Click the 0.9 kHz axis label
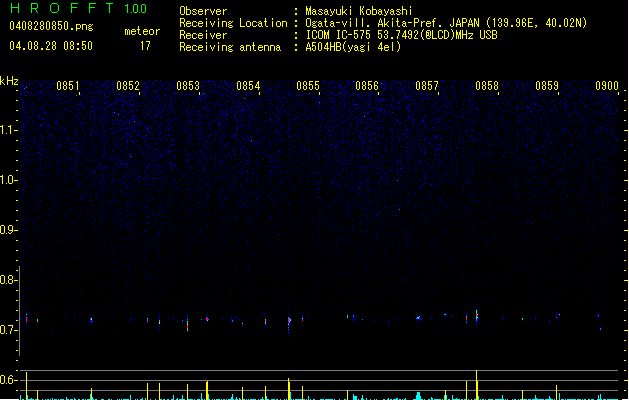This screenshot has height=400, width=629. click(x=8, y=230)
